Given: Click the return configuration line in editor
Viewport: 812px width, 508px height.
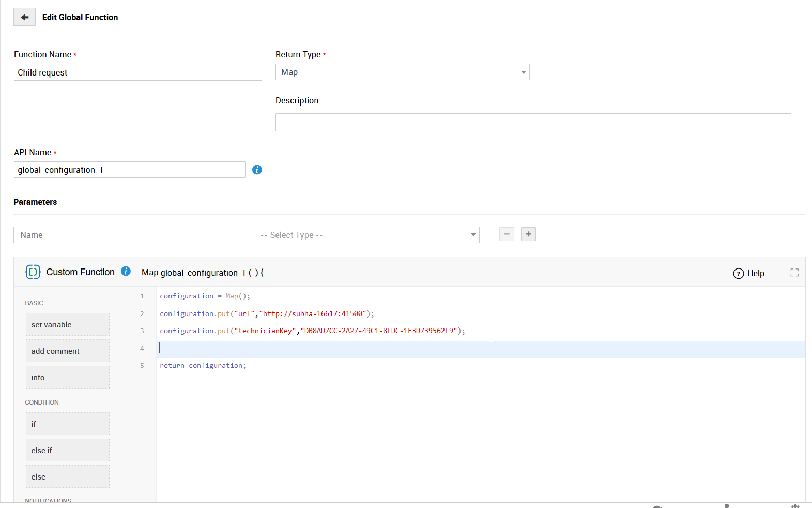Looking at the screenshot, I should [203, 366].
